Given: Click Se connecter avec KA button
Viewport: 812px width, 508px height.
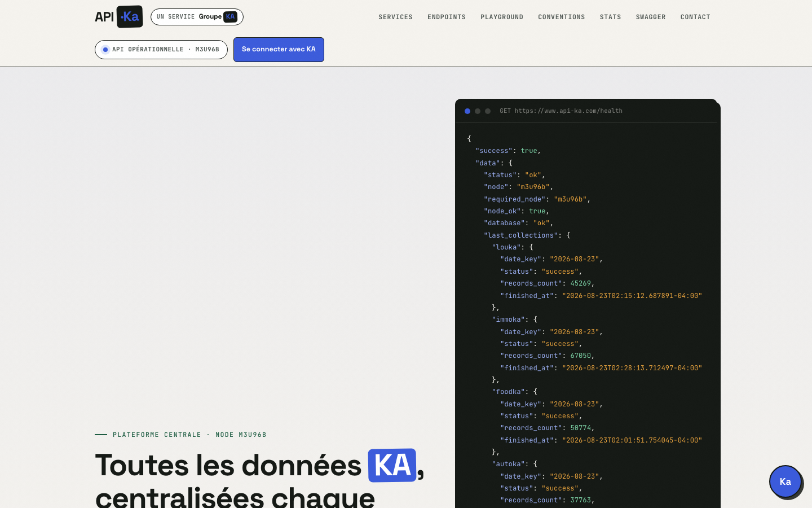Looking at the screenshot, I should 279,50.
